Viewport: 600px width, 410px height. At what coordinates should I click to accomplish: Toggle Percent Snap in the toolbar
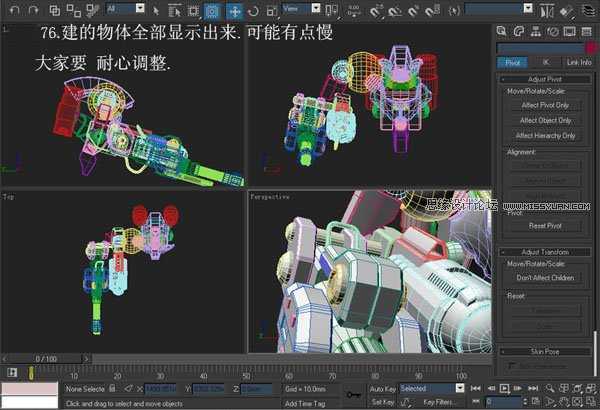413,11
